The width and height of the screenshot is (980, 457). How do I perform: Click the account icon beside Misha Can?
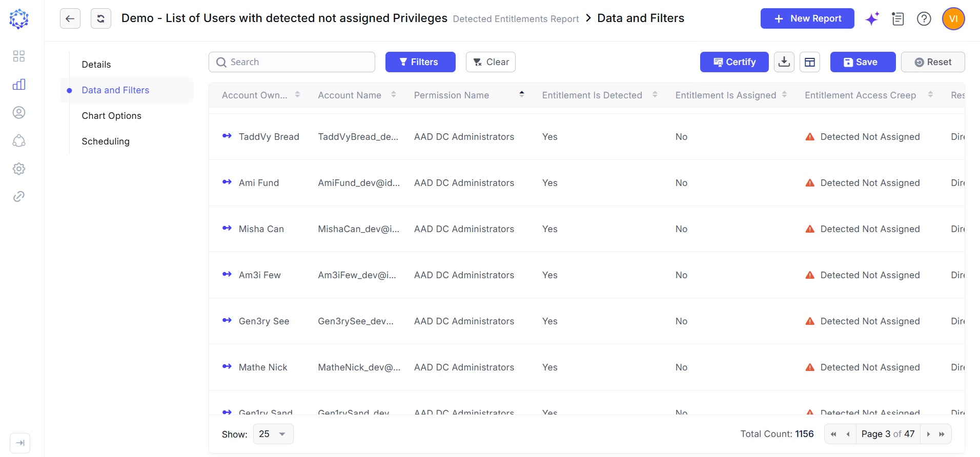tap(227, 228)
